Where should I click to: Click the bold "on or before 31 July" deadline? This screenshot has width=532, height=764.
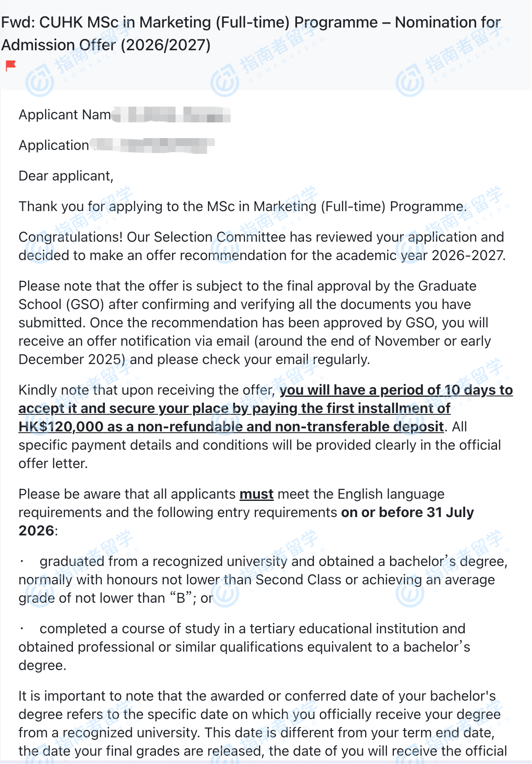407,512
